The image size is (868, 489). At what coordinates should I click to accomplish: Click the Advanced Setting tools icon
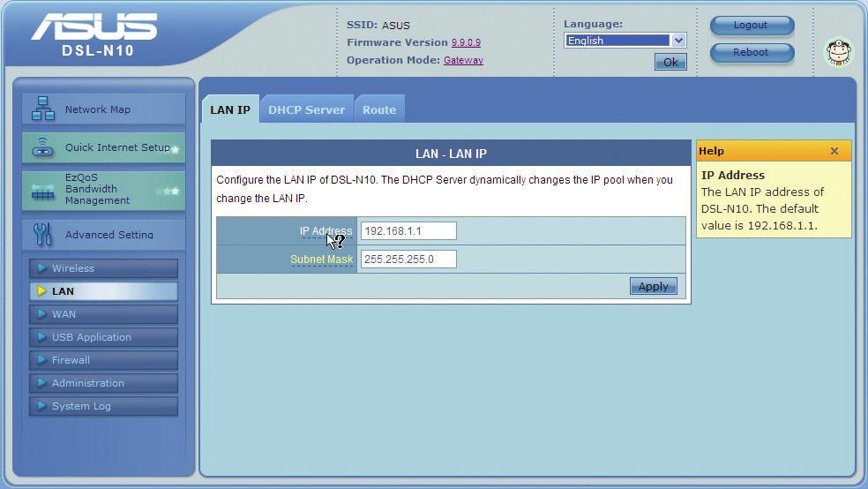(42, 234)
